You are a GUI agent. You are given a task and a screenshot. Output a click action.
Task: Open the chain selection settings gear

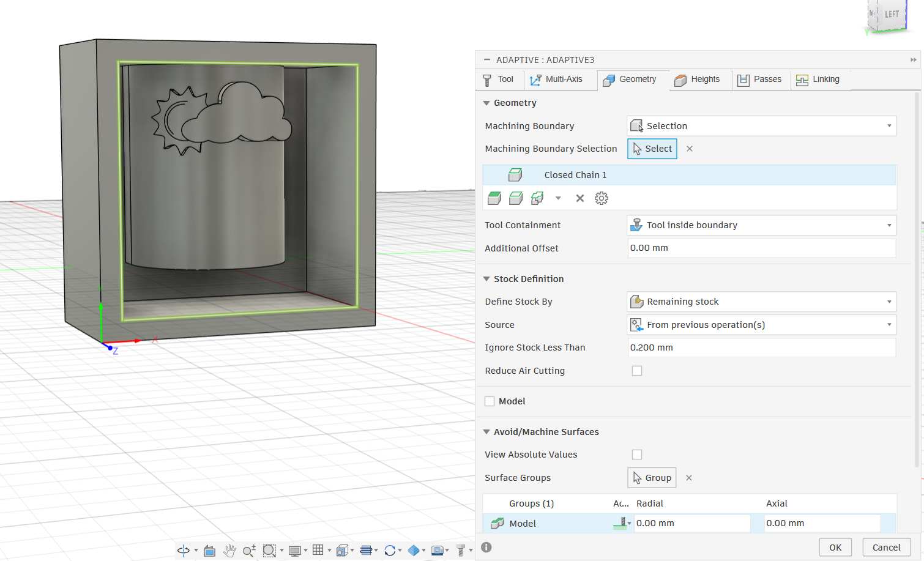click(602, 198)
